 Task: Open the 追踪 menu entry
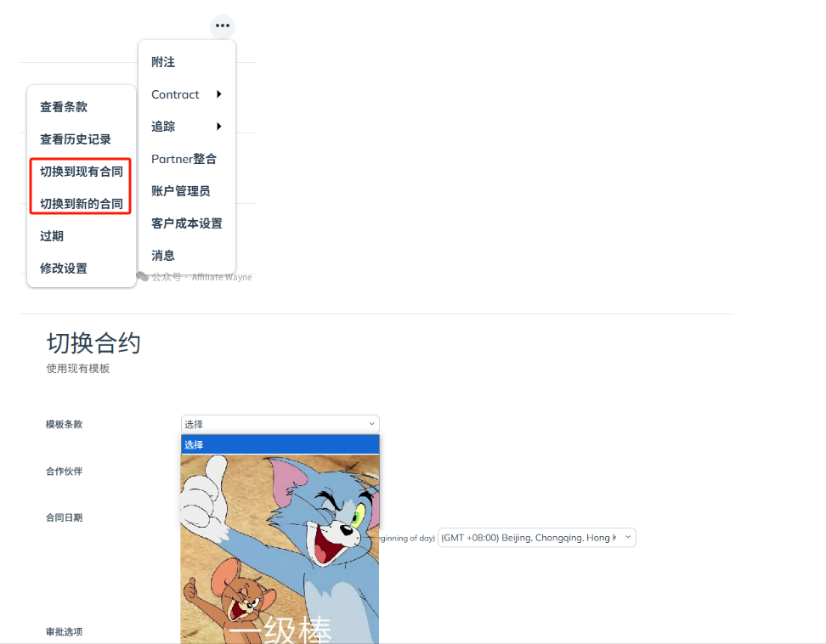click(x=186, y=127)
